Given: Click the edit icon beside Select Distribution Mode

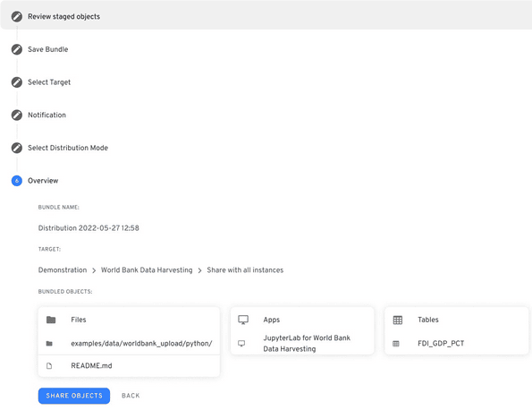Looking at the screenshot, I should coord(17,148).
